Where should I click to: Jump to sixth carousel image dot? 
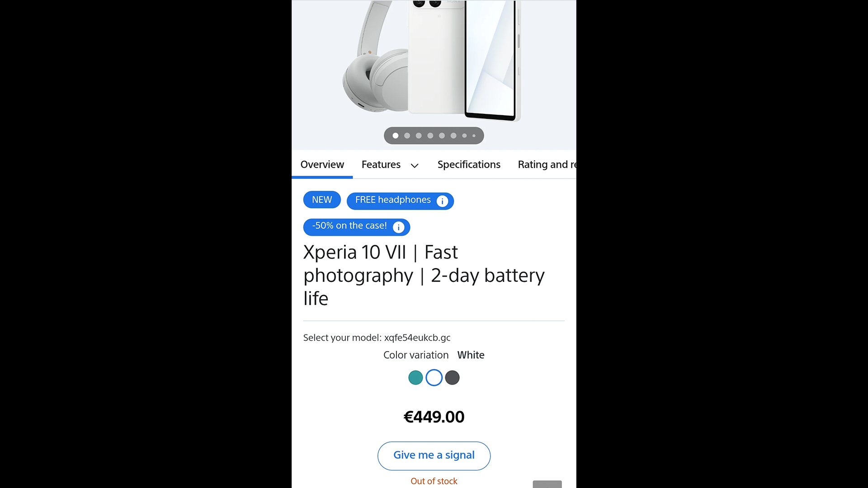453,136
